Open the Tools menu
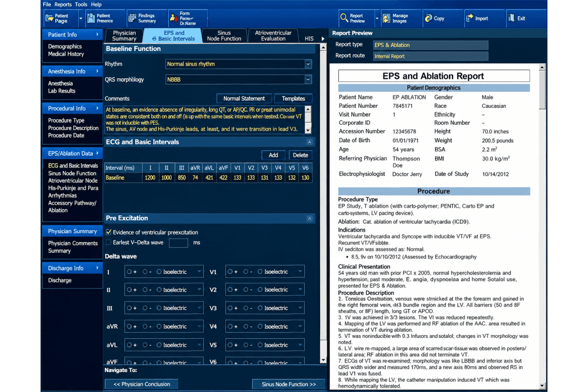This screenshot has width=588, height=392. (x=81, y=4)
